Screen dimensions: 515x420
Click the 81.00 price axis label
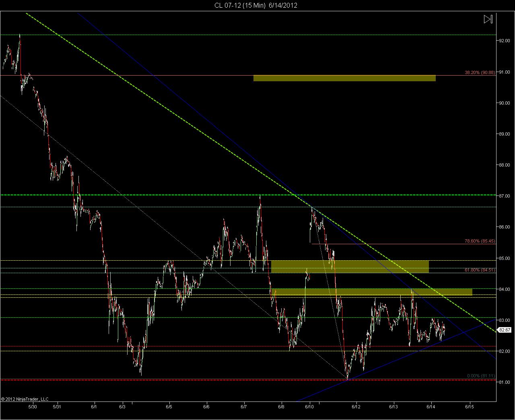tap(505, 382)
